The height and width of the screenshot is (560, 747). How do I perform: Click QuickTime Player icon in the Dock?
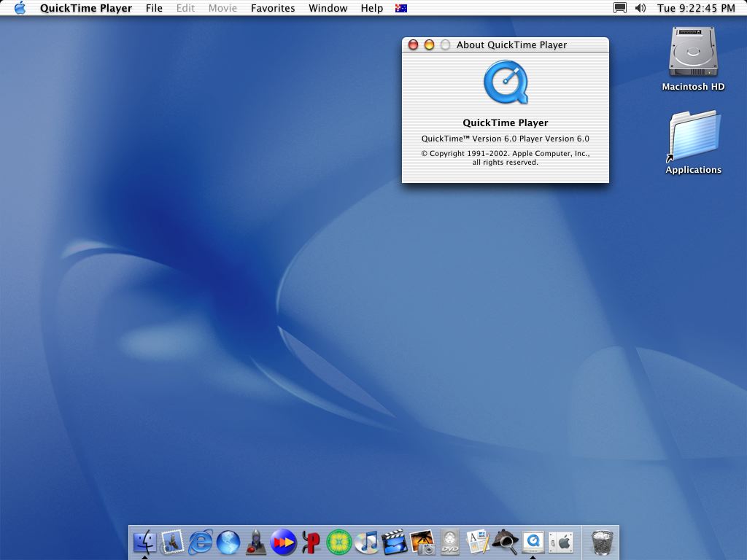(x=533, y=542)
